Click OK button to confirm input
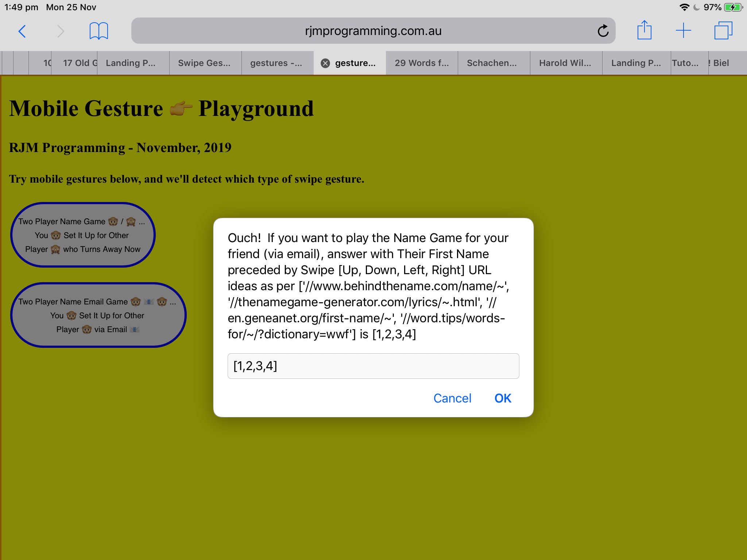 point(502,398)
